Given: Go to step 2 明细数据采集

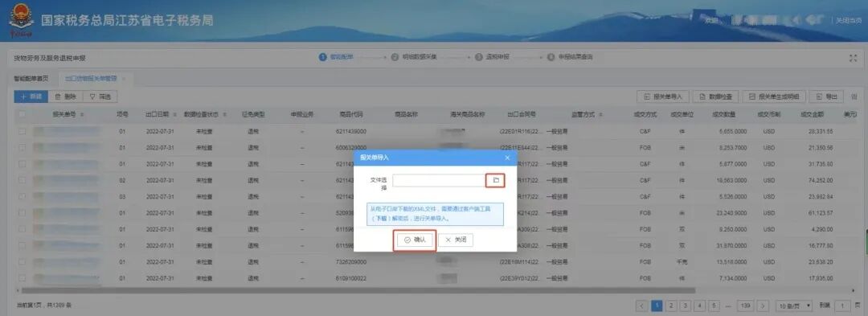Looking at the screenshot, I should 414,57.
